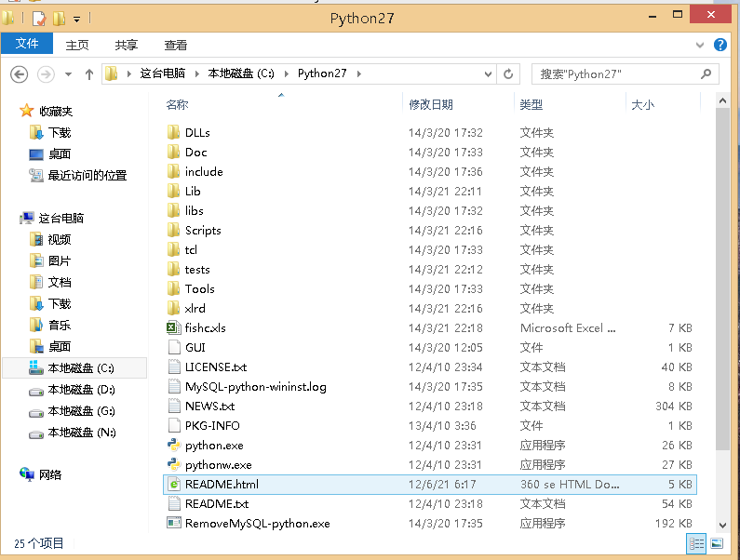This screenshot has width=740, height=560.
Task: Open the help question mark icon
Action: [x=720, y=45]
